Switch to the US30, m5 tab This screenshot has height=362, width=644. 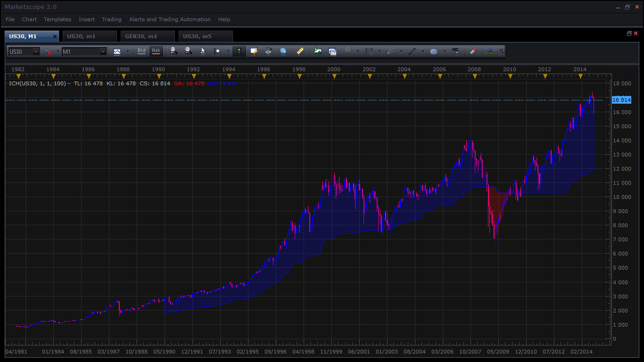pos(206,36)
